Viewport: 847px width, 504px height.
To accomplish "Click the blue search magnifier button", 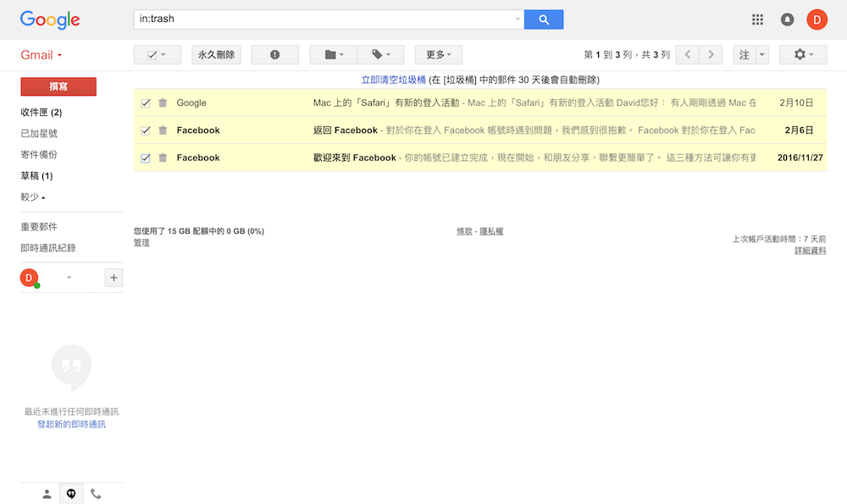I will click(x=543, y=19).
